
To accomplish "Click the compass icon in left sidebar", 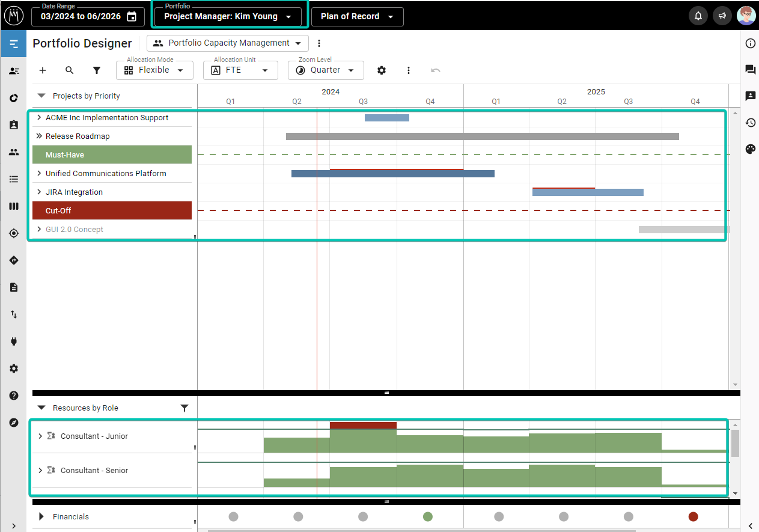I will point(13,423).
